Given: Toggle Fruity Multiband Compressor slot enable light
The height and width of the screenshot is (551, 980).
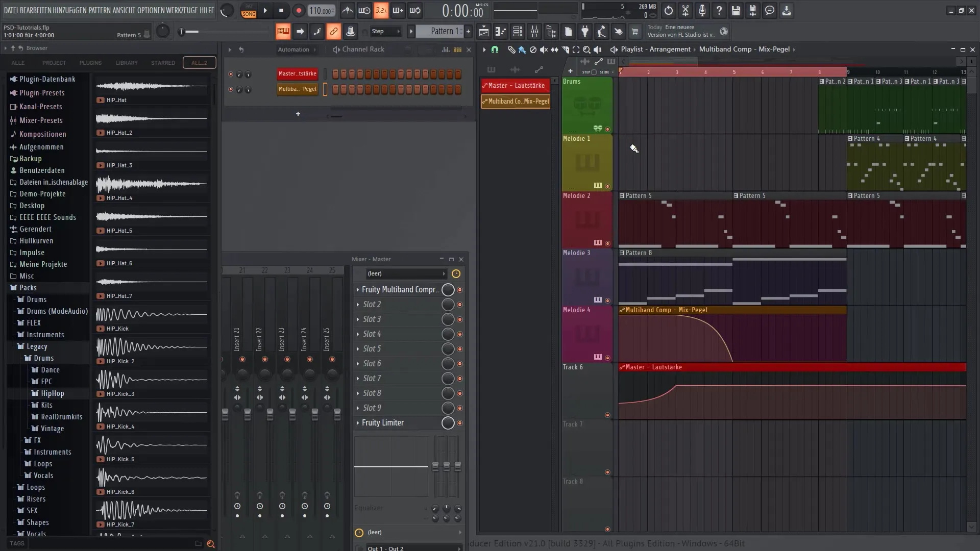Looking at the screenshot, I should point(459,290).
